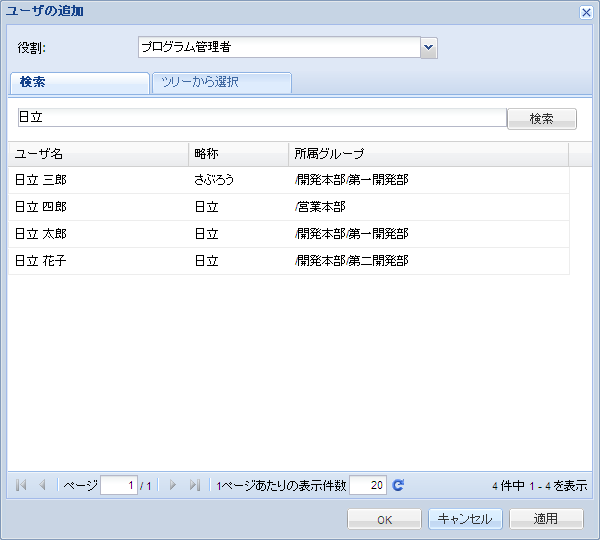Screen dimensions: 600x540
Task: Click the 略称 cell in 日立 太郎's row
Action: pyautogui.click(x=207, y=234)
